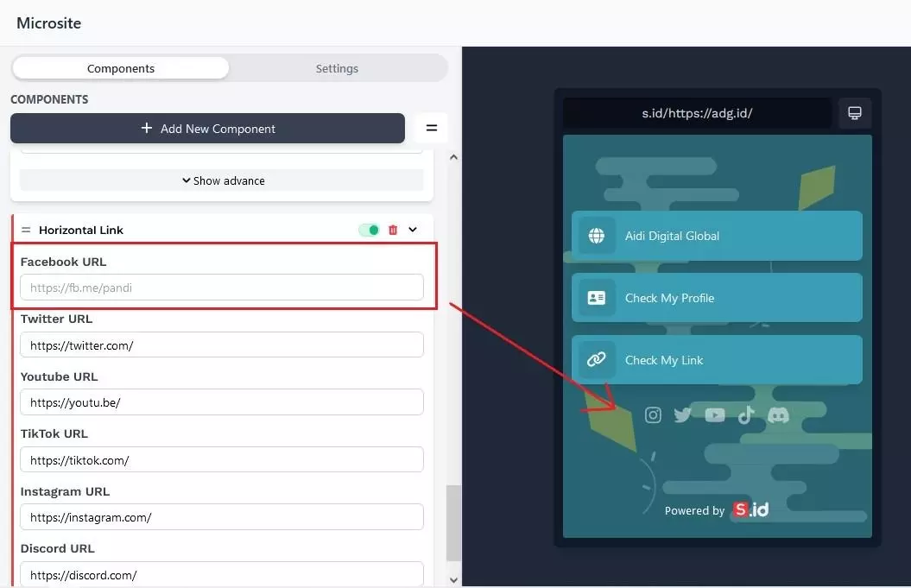Click the Check My Link button
The height and width of the screenshot is (588, 911).
(717, 360)
